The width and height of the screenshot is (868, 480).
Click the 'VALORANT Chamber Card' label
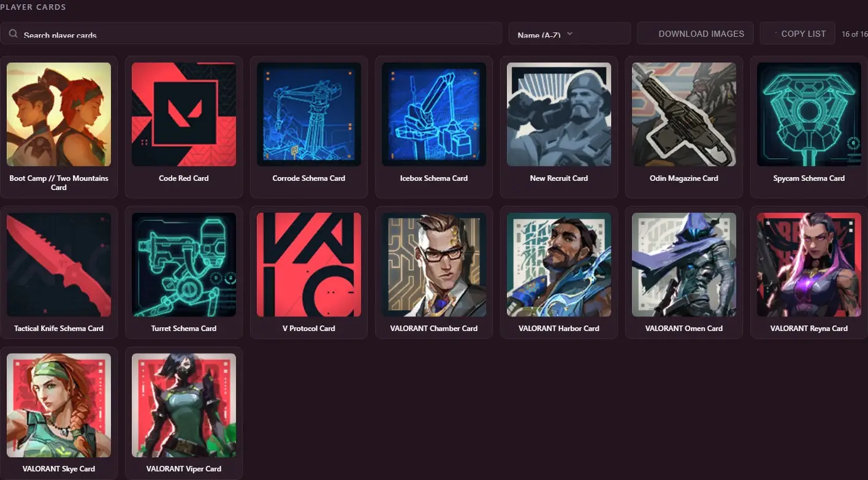coord(434,329)
